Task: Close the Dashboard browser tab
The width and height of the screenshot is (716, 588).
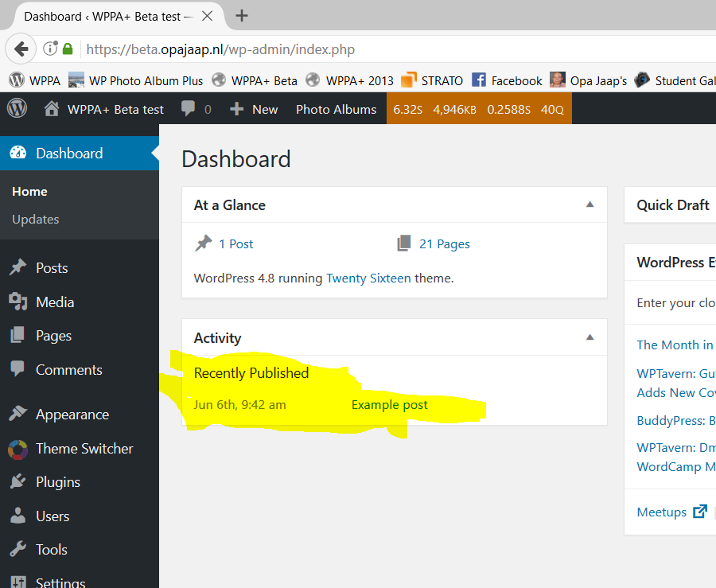Action: [x=208, y=17]
